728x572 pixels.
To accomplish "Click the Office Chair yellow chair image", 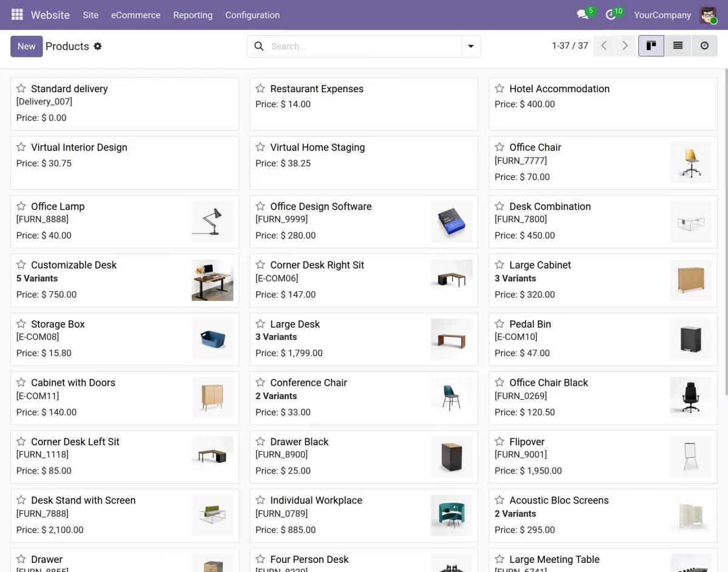I will (x=691, y=163).
